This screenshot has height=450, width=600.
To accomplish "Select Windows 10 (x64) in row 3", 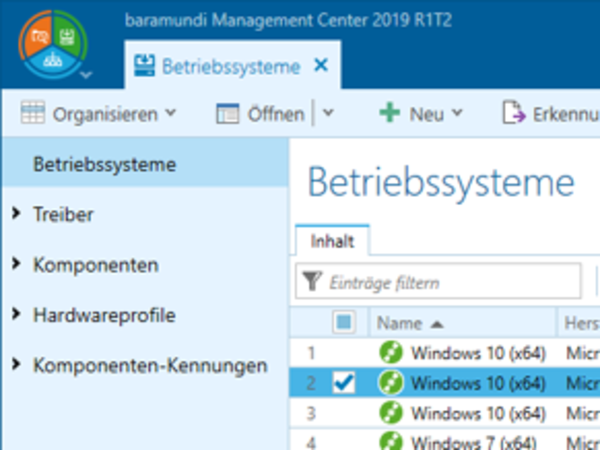I will [478, 413].
